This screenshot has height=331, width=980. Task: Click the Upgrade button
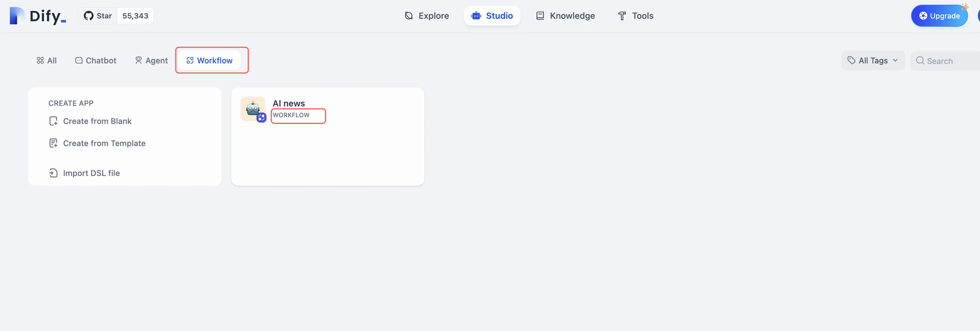point(939,16)
